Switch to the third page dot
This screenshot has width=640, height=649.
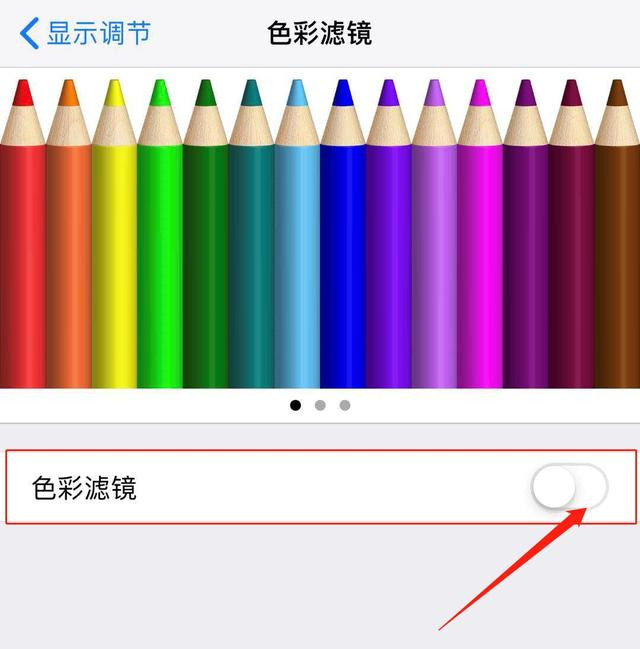click(345, 405)
